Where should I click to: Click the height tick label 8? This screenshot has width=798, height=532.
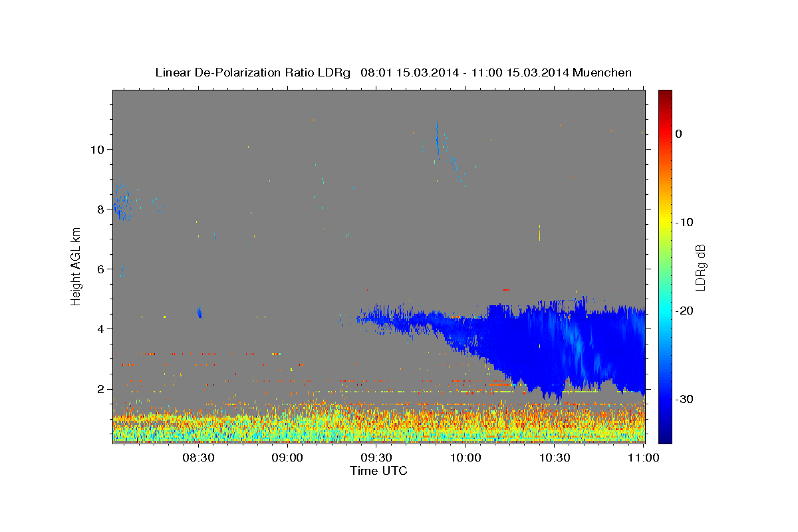tap(100, 209)
